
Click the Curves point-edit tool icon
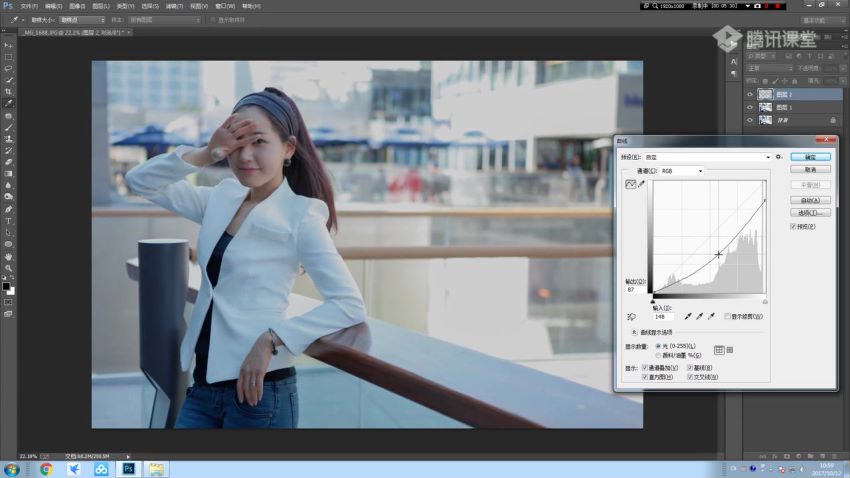click(630, 184)
